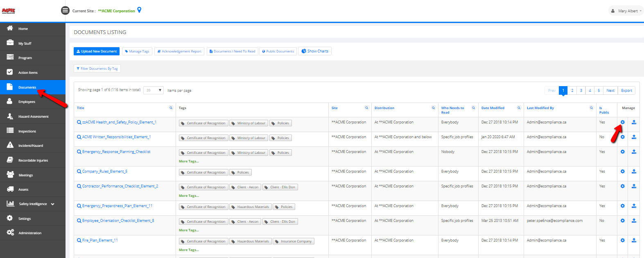The width and height of the screenshot is (644, 258).
Task: Click gear icon for Company_Rules_Element_5 row
Action: pos(623,171)
